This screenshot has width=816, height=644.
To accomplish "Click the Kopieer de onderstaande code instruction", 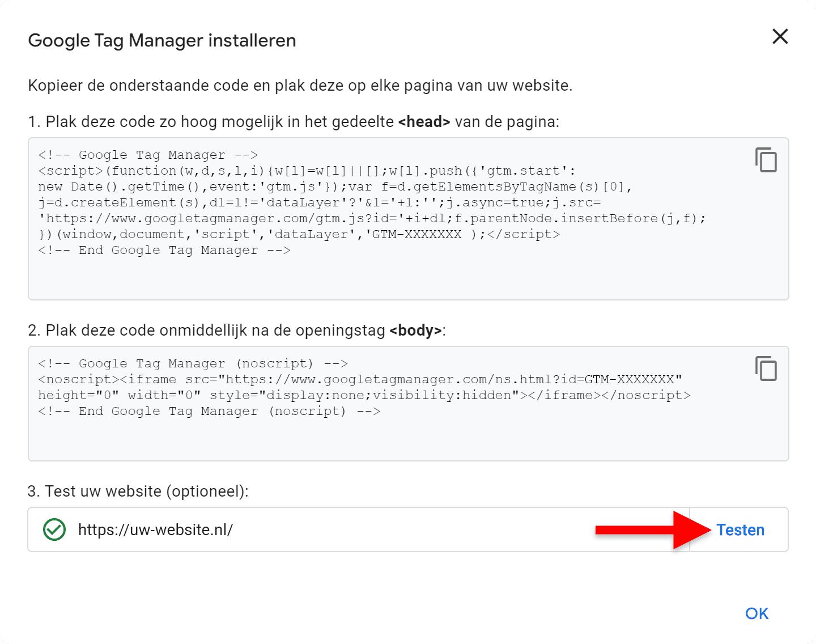I will point(300,86).
